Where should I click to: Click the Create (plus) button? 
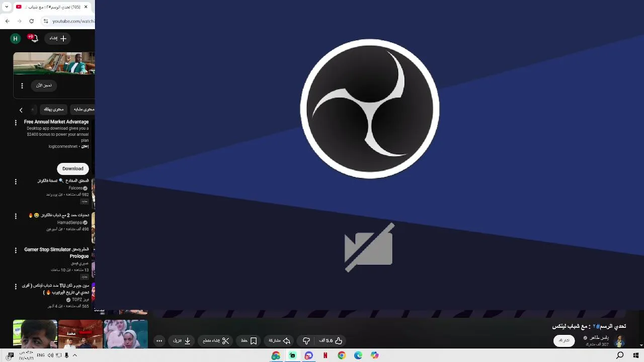click(x=58, y=38)
